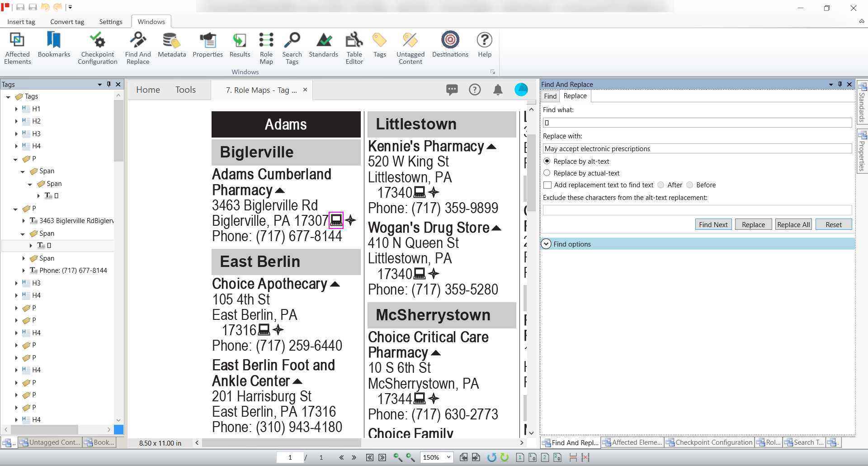The width and height of the screenshot is (868, 466).
Task: Open Untagged Content window
Action: 410,48
